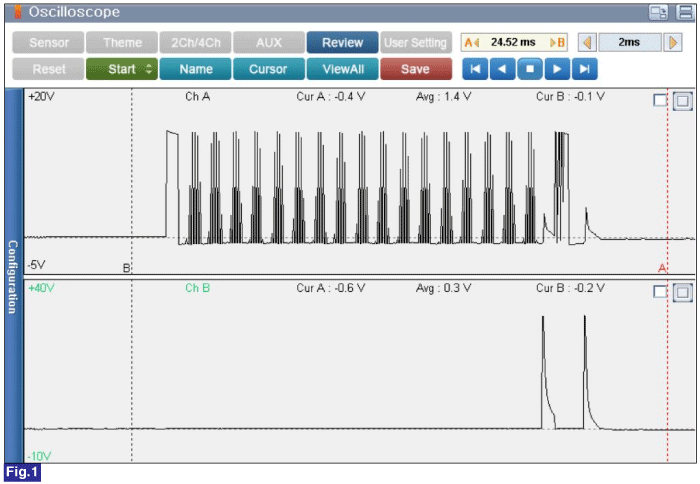The width and height of the screenshot is (700, 484).
Task: Click the list view icon in title bar
Action: tap(685, 13)
